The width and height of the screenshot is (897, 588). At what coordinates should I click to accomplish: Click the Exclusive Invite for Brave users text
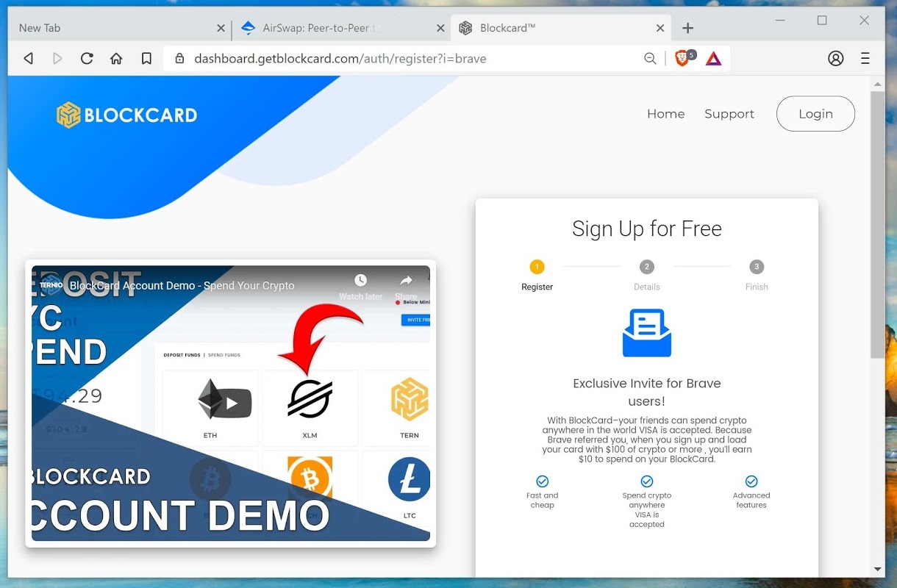(x=647, y=392)
